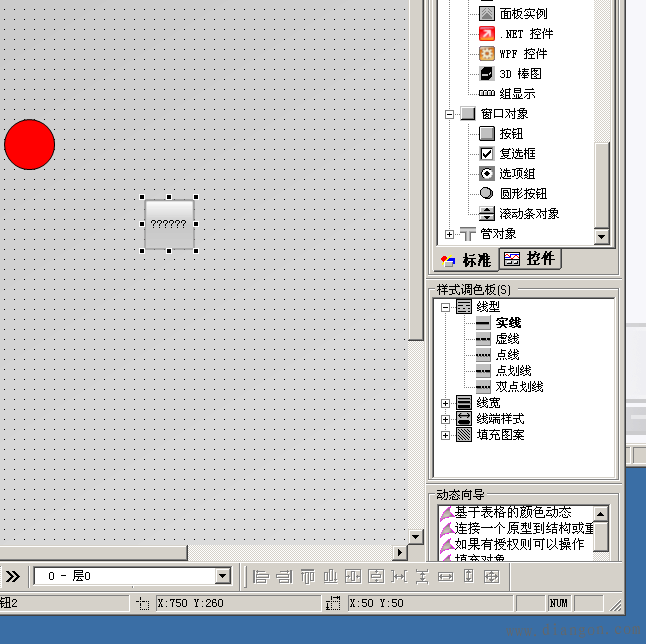
Task: Click the 填充图案 tree label
Action: (x=500, y=435)
